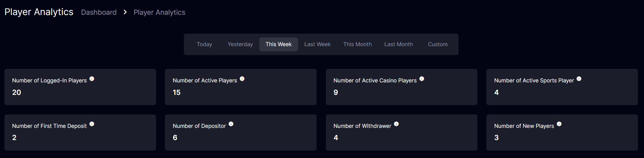Go to Dashboard breadcrumb link
This screenshot has width=644, height=158.
tap(99, 12)
